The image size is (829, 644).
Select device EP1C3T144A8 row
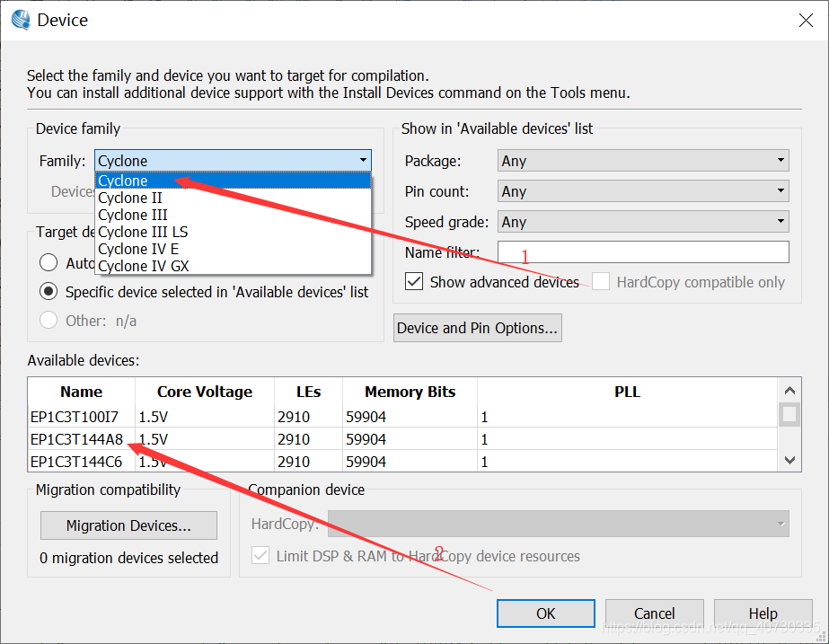(x=402, y=439)
